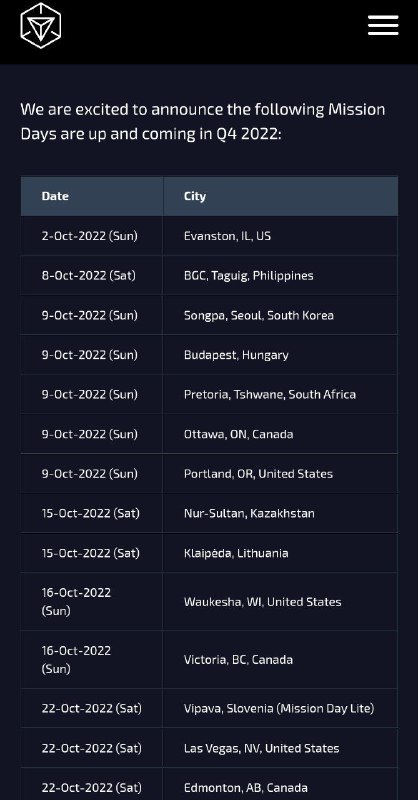418x800 pixels.
Task: Click Victoria, BC, Canada entry
Action: tap(238, 660)
